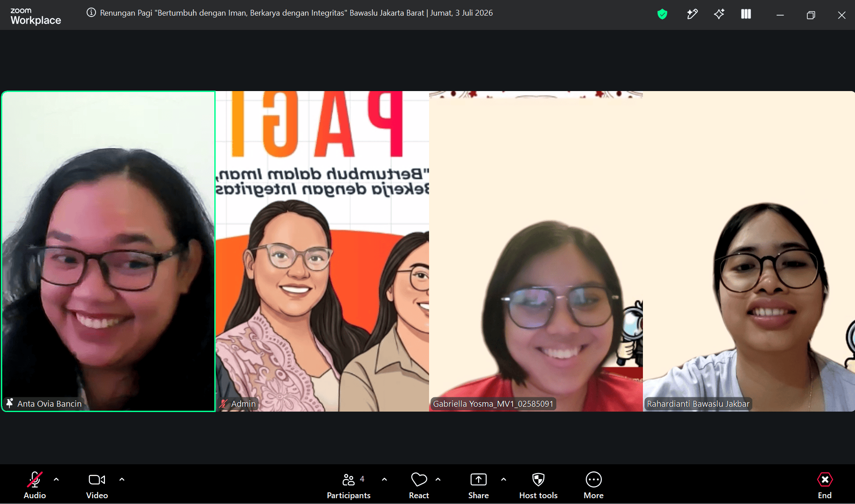Select Rahardianti Bawaslu Jakbar's video tile

pos(749,251)
